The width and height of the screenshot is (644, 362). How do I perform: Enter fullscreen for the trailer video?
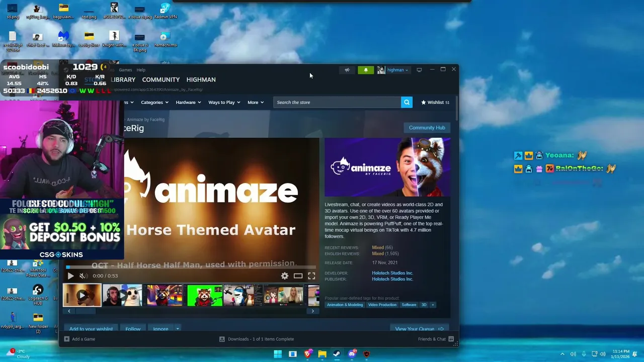pos(311,276)
